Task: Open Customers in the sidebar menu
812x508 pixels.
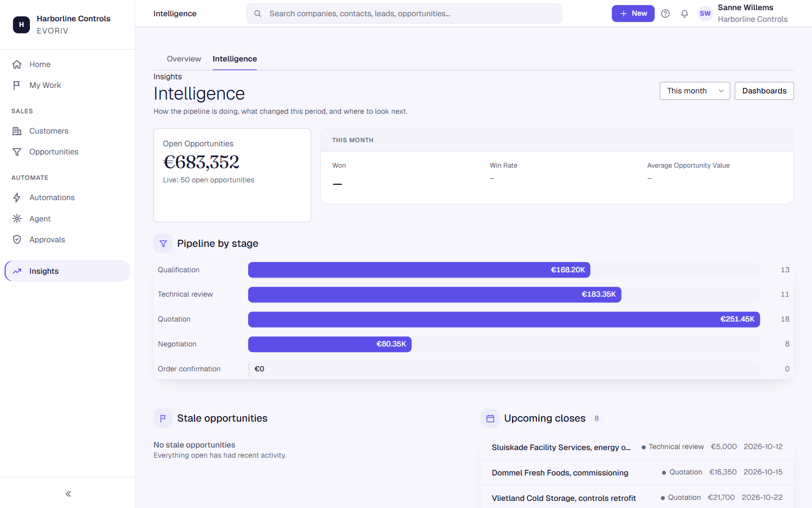Action: (x=67, y=131)
